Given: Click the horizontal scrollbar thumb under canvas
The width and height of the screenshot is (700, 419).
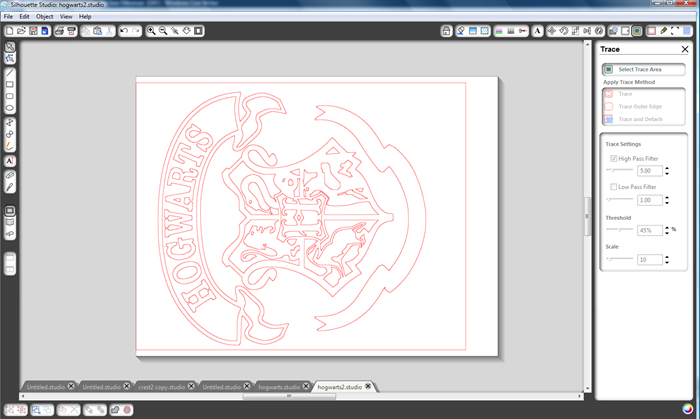Looking at the screenshot, I should tap(289, 396).
